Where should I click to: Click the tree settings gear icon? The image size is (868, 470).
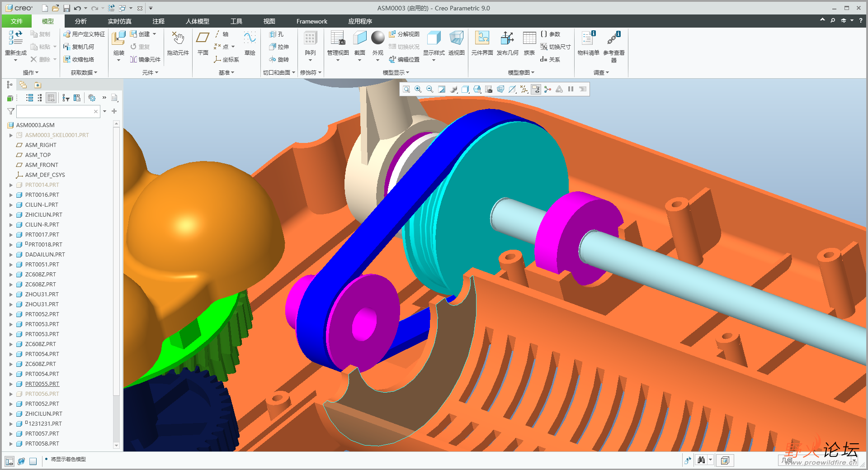[92, 98]
